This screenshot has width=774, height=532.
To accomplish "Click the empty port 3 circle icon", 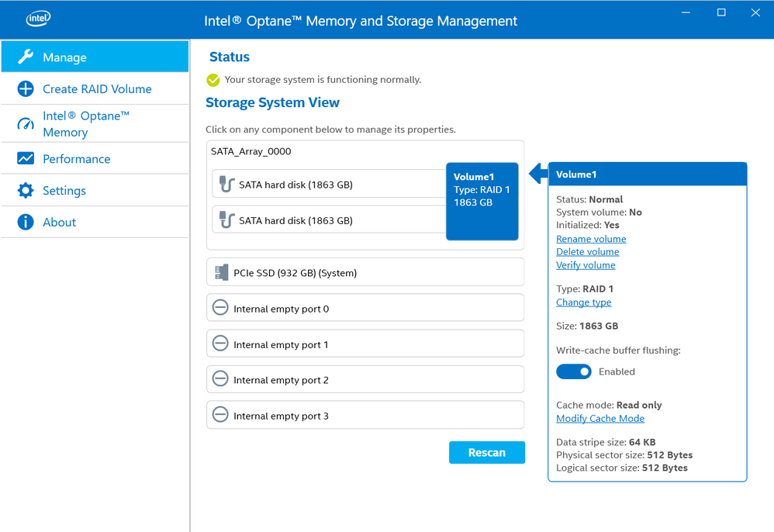I will click(x=220, y=414).
